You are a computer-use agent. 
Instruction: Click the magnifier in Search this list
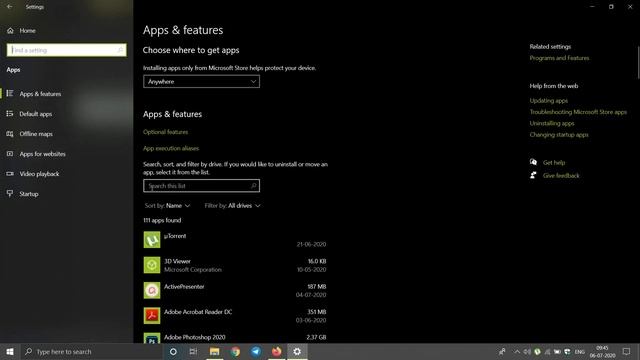253,186
